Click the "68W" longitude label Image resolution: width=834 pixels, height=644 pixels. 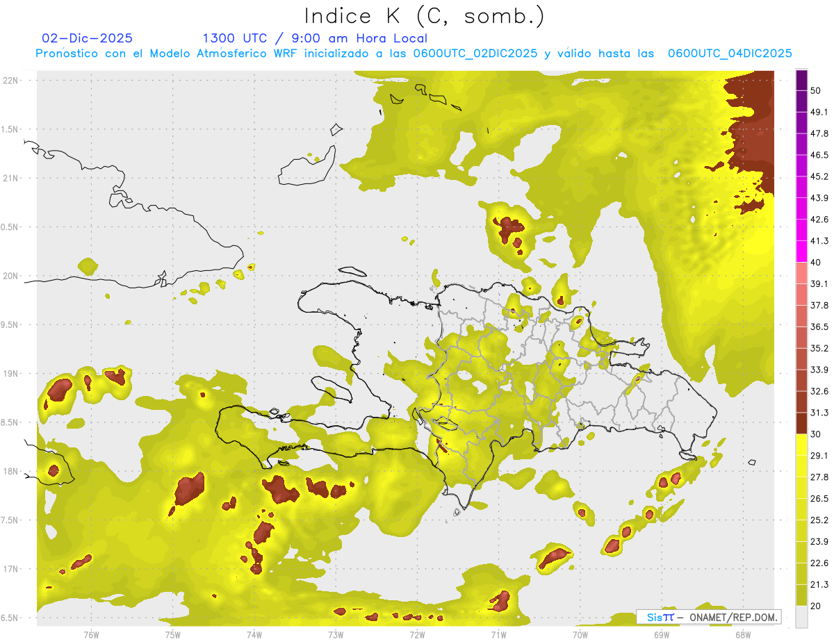click(x=743, y=634)
